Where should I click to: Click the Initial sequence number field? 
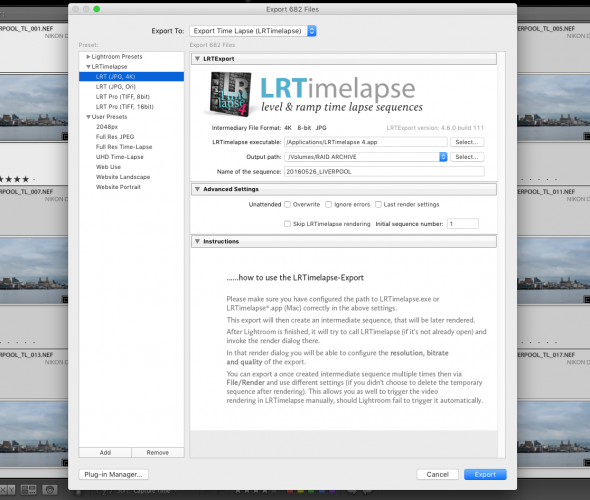[x=463, y=224]
